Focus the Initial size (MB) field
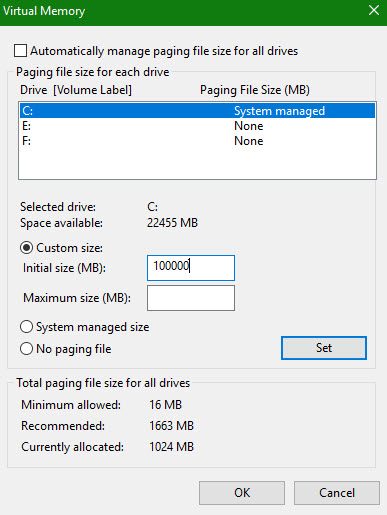The height and width of the screenshot is (515, 387). 191,268
